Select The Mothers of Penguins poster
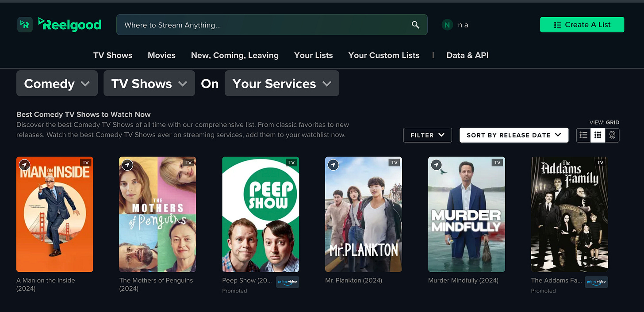Image resolution: width=644 pixels, height=312 pixels. 157,214
